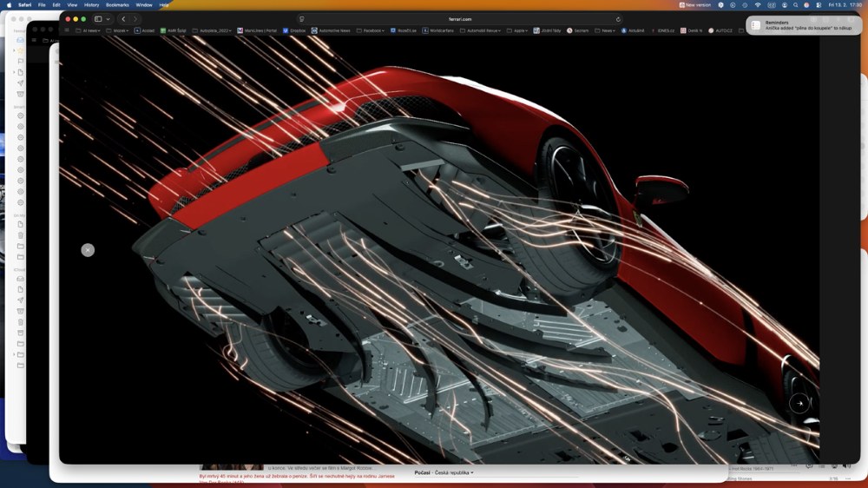Open the Reminders notification banner

tap(802, 26)
